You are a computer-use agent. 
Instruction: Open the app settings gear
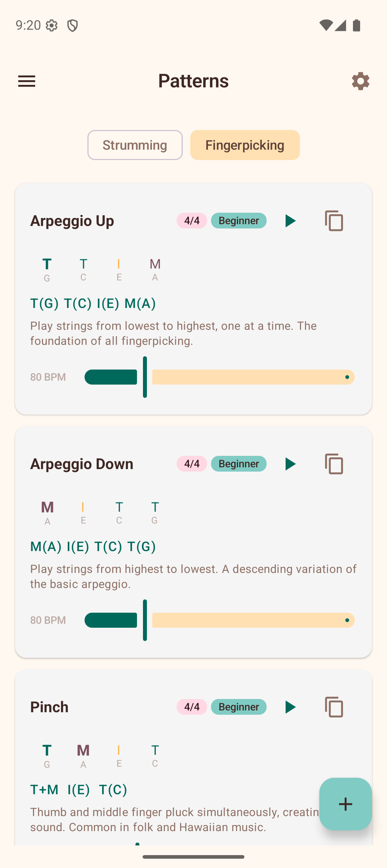tap(360, 81)
